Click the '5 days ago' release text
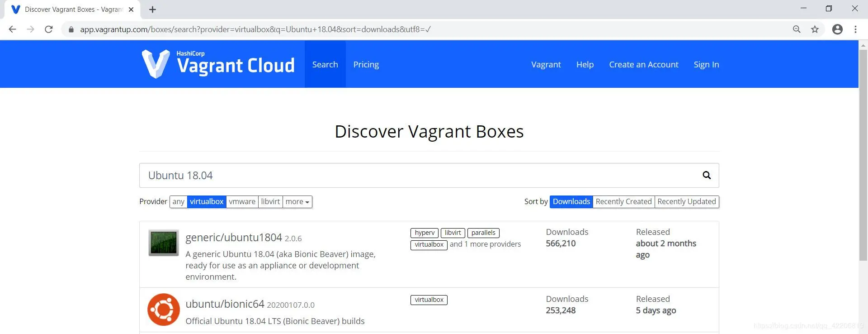 tap(656, 310)
